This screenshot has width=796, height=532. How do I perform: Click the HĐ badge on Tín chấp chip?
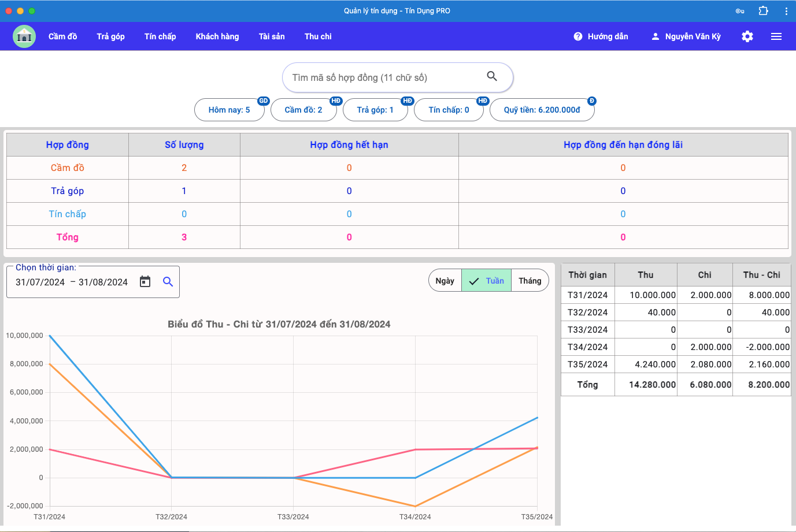483,101
